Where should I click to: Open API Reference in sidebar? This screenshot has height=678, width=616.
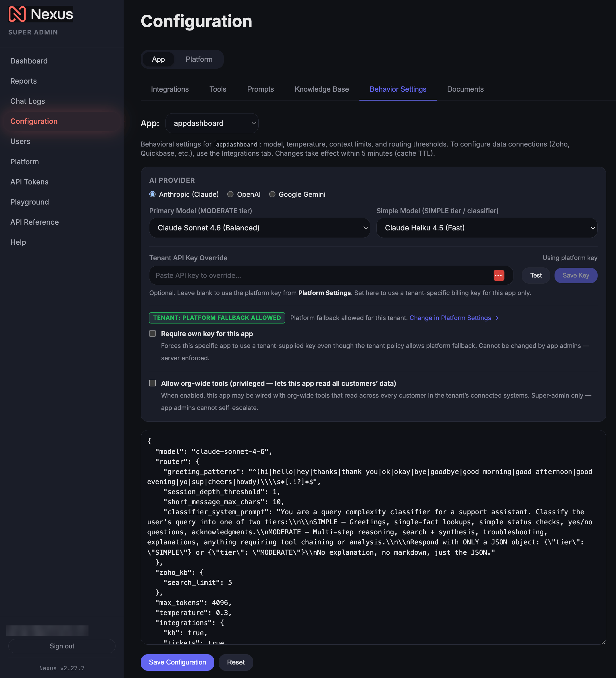coord(62,222)
